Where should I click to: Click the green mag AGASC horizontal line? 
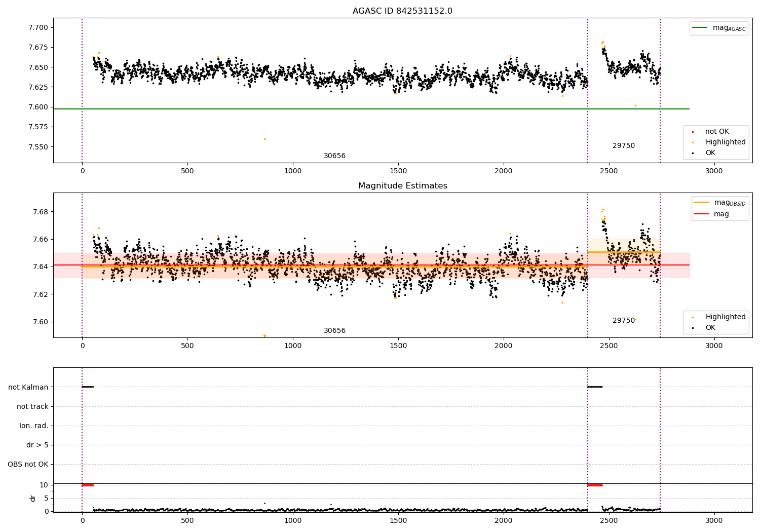(x=371, y=109)
